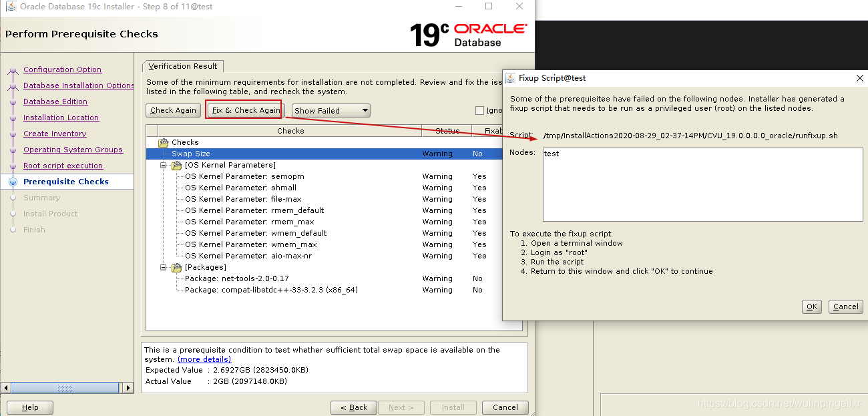Screen dimensions: 868x416
Task: Switch to the Verification Result tab
Action: tap(183, 66)
